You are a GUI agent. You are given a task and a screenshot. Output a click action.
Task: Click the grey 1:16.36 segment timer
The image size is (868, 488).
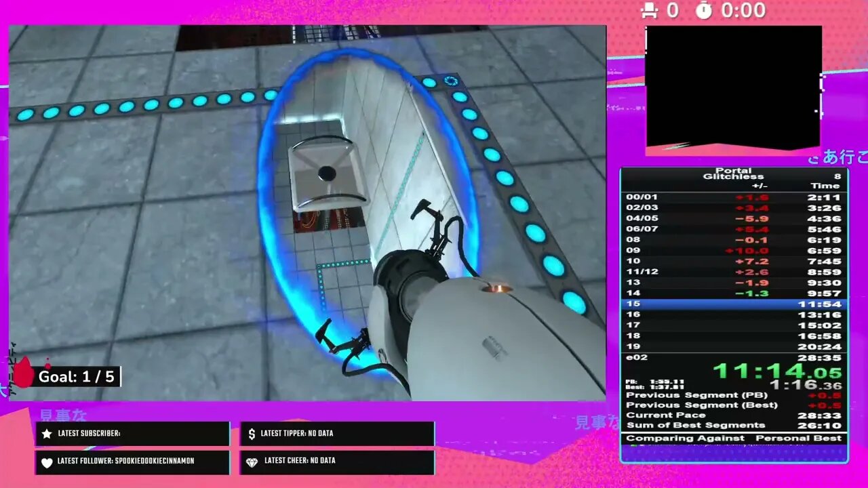point(805,385)
